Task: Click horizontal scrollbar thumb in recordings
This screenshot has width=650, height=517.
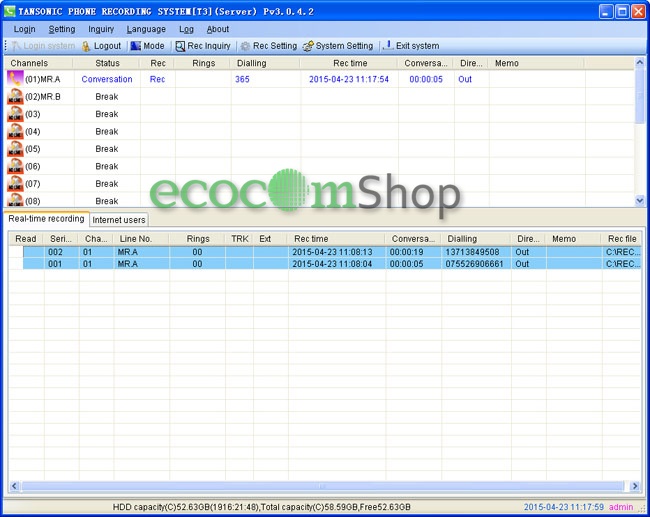Action: click(322, 486)
